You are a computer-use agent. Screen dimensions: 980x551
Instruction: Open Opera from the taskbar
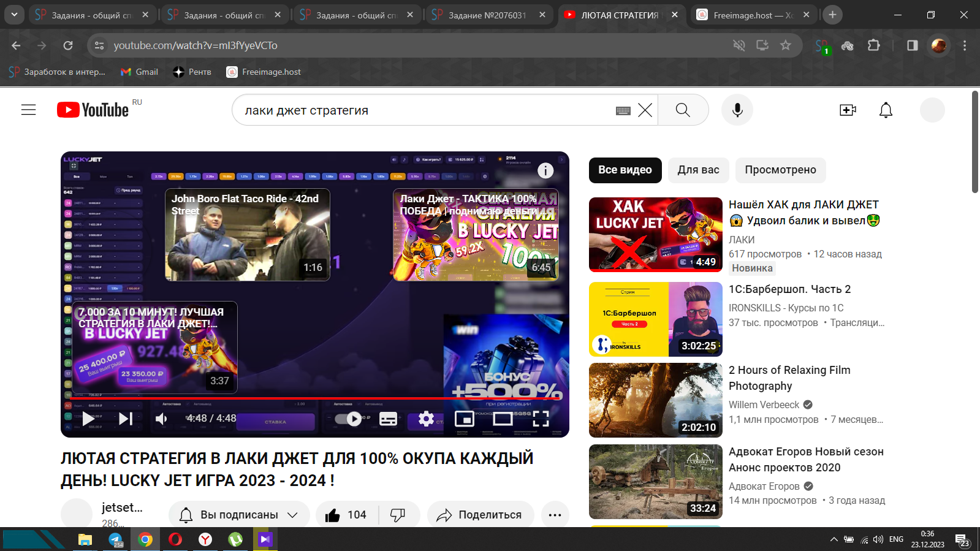pyautogui.click(x=175, y=539)
